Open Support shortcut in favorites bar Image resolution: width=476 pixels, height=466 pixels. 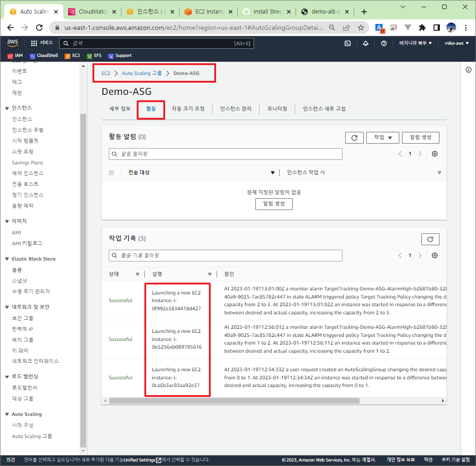click(x=120, y=56)
